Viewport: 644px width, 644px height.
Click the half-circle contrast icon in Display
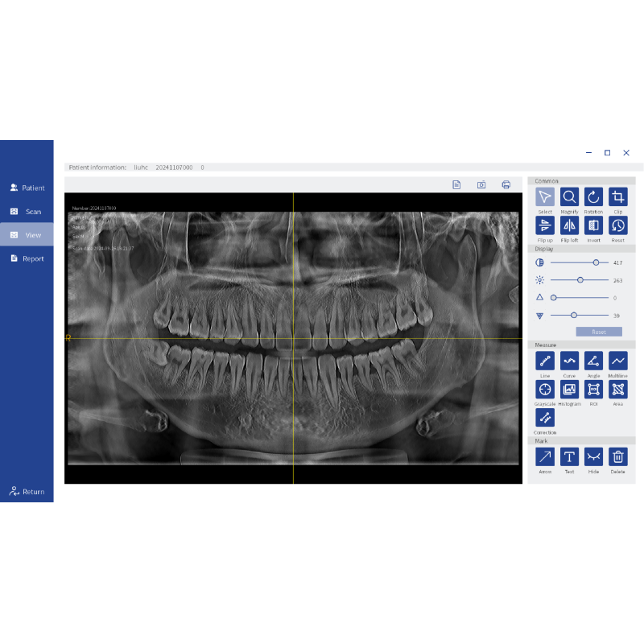tap(539, 262)
